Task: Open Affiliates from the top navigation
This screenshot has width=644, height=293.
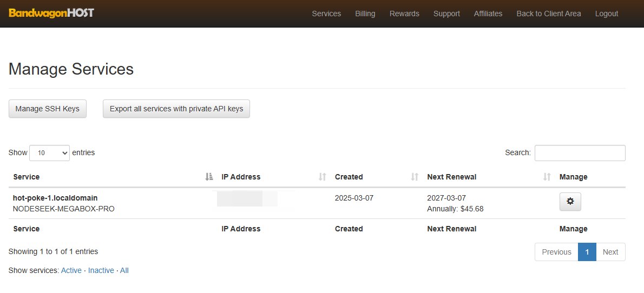Action: point(488,14)
